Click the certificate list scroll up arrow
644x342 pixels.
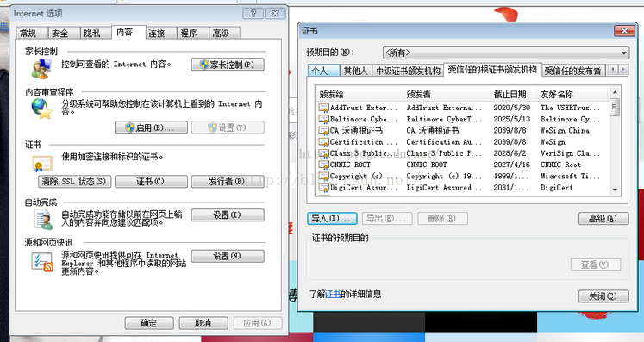point(615,92)
